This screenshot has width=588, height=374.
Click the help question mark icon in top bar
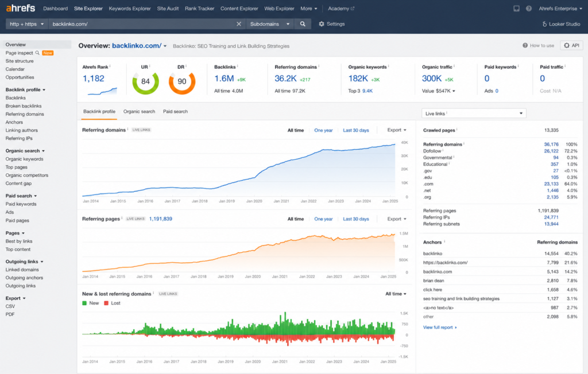(528, 8)
